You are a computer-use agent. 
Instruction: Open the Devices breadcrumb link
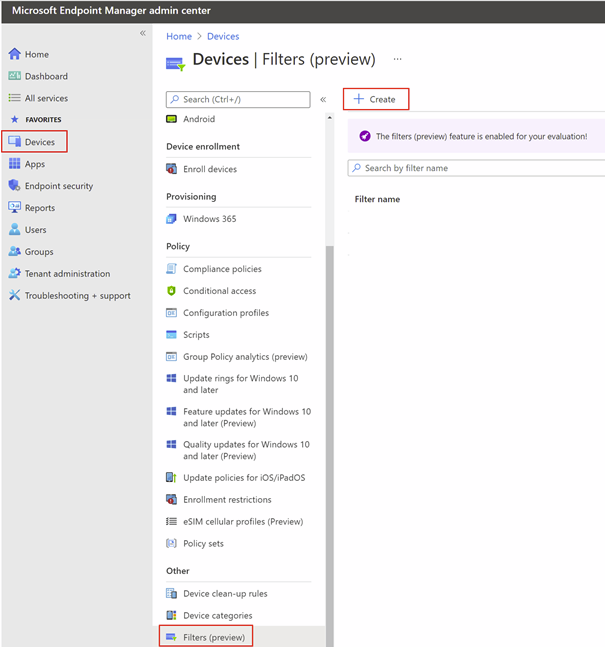click(223, 36)
